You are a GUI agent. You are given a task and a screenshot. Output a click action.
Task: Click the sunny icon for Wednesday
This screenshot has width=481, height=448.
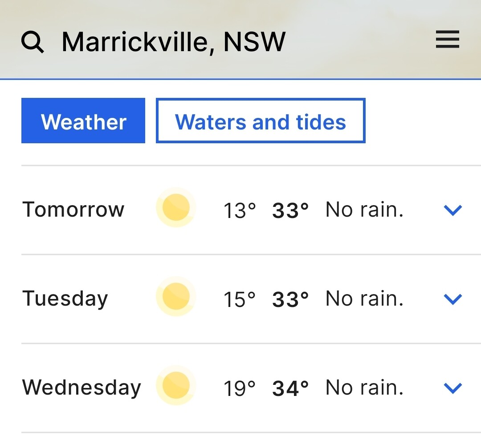click(176, 385)
